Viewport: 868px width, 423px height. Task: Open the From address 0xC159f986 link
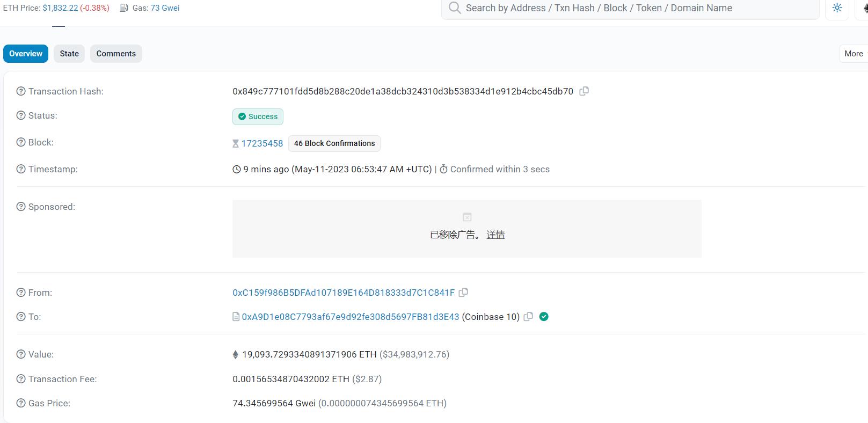[x=344, y=293]
